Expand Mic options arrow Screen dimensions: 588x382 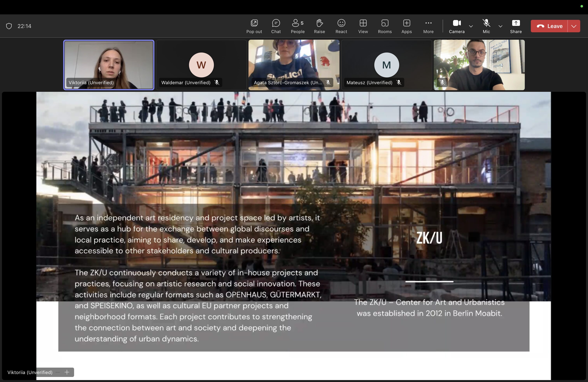click(500, 26)
